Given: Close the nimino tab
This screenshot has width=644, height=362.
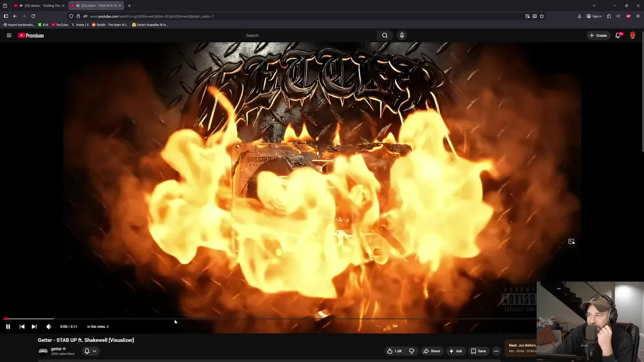Looking at the screenshot, I should [x=63, y=6].
